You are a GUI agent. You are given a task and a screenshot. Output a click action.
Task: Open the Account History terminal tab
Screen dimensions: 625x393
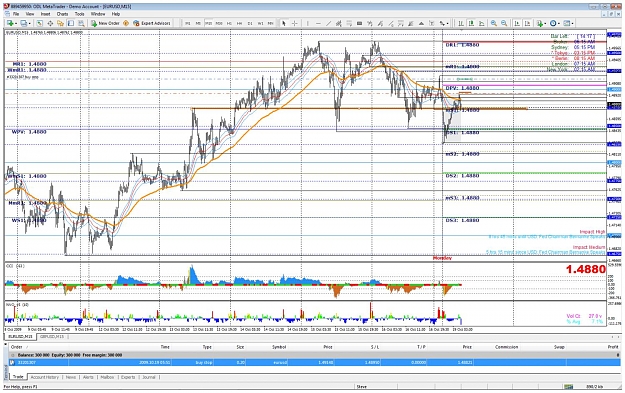point(45,377)
